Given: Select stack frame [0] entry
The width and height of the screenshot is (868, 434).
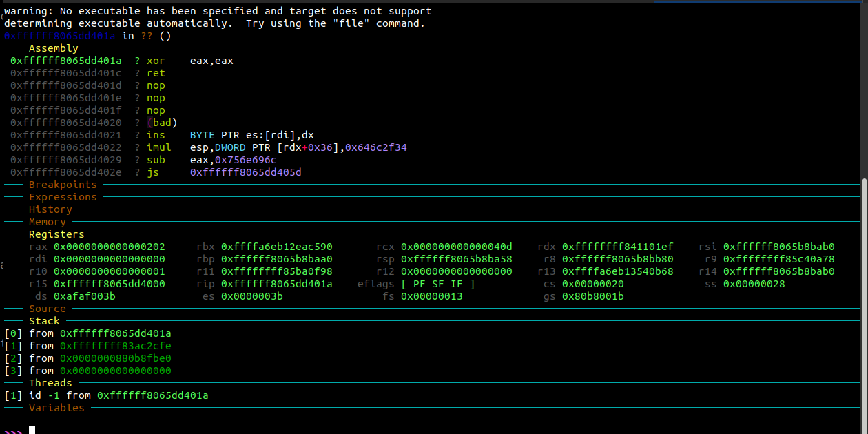Looking at the screenshot, I should tap(88, 333).
